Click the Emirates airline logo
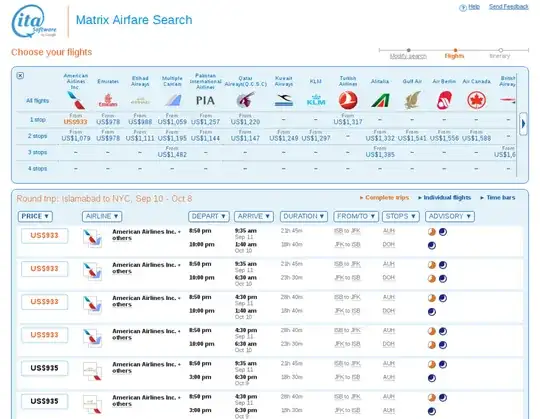The width and height of the screenshot is (540, 419). (x=108, y=101)
